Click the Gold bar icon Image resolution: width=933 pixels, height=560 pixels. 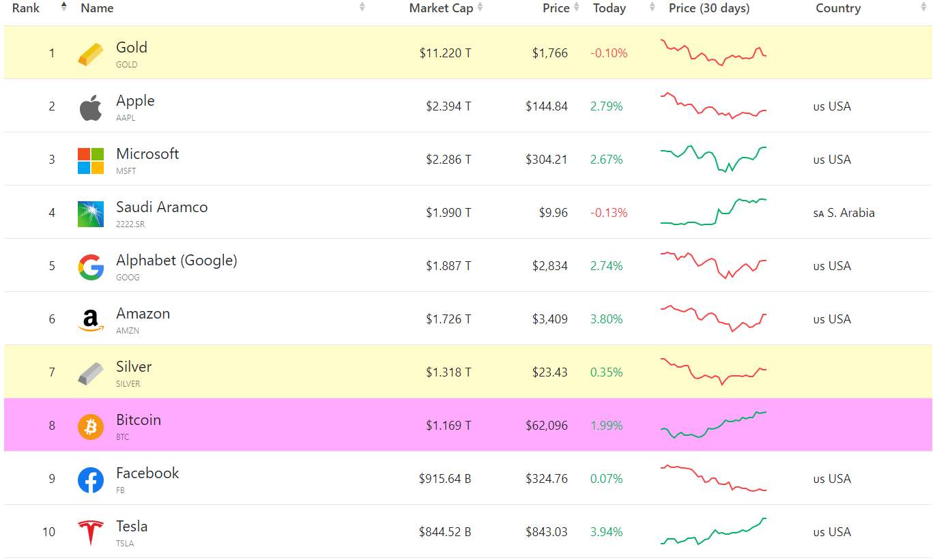(91, 54)
